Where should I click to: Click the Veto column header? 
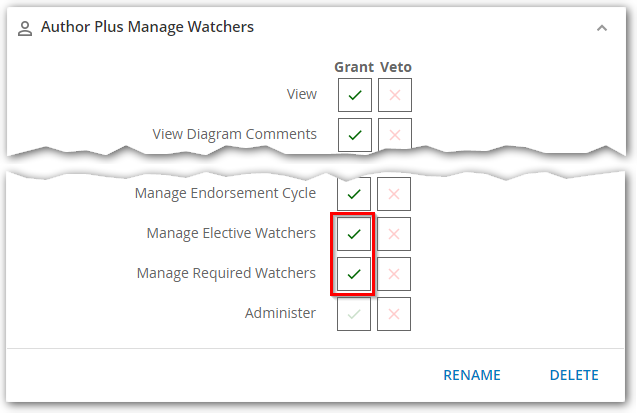point(395,67)
